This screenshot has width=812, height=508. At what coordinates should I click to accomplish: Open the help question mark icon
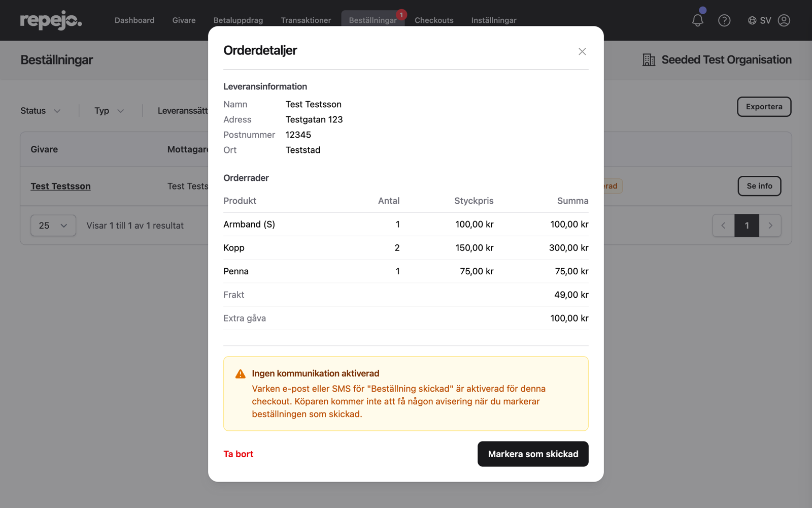724,20
